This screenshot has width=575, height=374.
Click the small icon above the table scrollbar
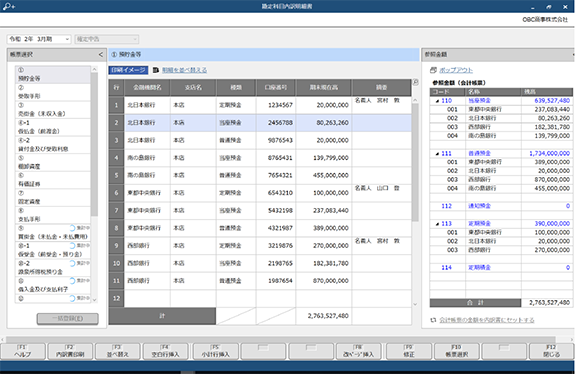click(x=415, y=82)
